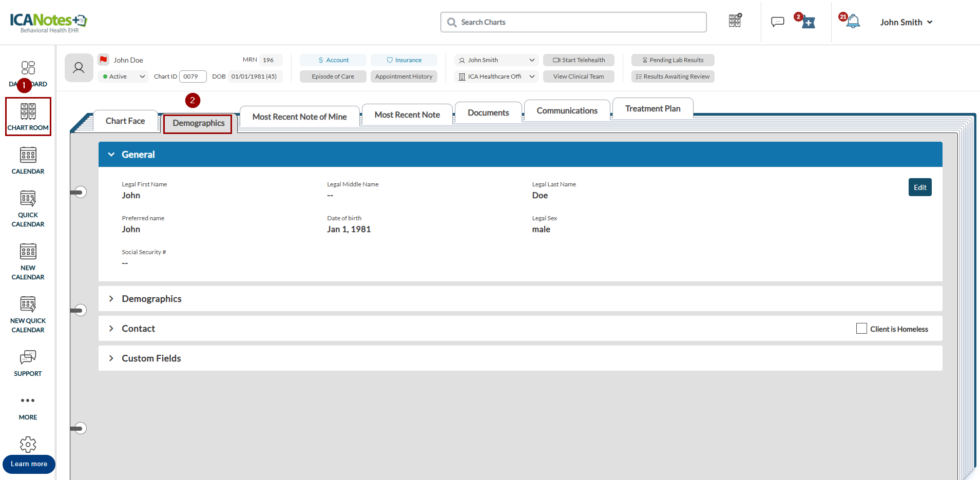Open the messages speech bubble icon
Image resolution: width=980 pixels, height=480 pixels.
777,22
